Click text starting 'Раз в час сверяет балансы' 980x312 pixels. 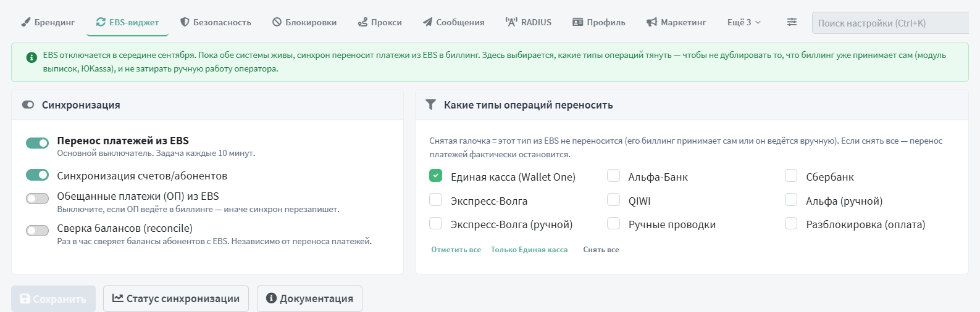click(x=214, y=241)
